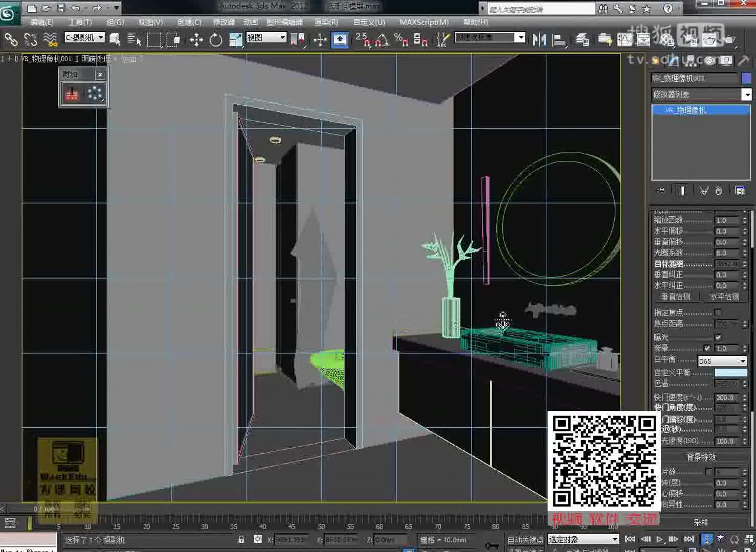Toggle the Percent Snap icon

click(401, 39)
